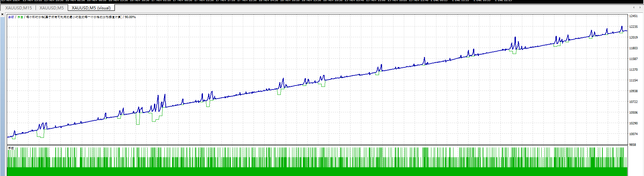The width and height of the screenshot is (644, 176).
Task: Switch to the XAUUSD,M5 chart tab
Action: pos(51,8)
